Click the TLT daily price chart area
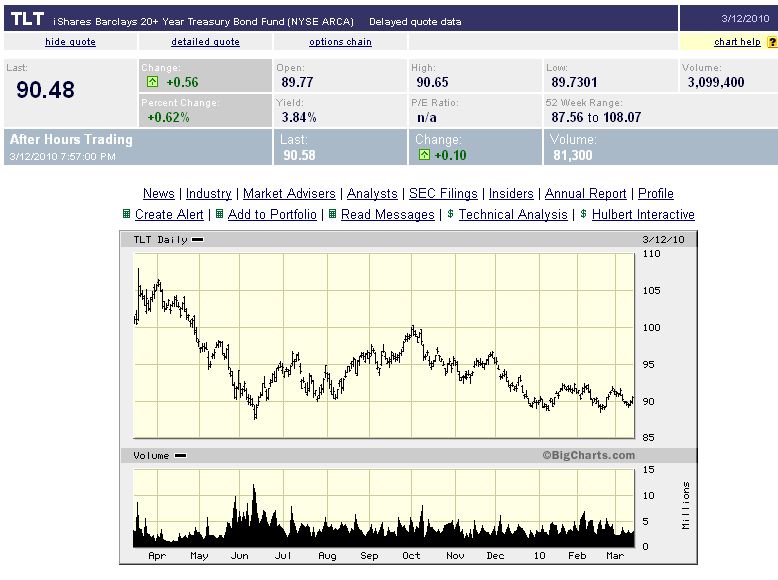The height and width of the screenshot is (580, 778). (x=384, y=346)
